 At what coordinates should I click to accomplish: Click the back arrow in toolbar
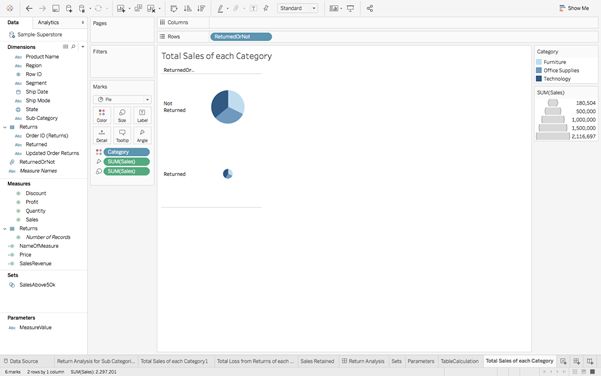tap(29, 8)
